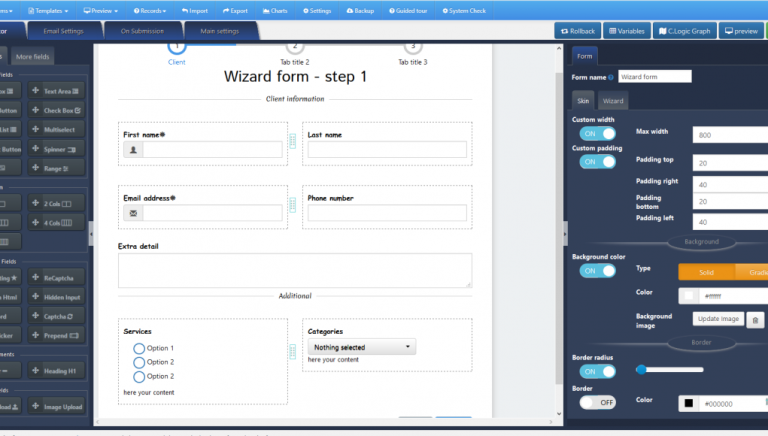
Task: Click the trash icon for Background image
Action: point(755,320)
